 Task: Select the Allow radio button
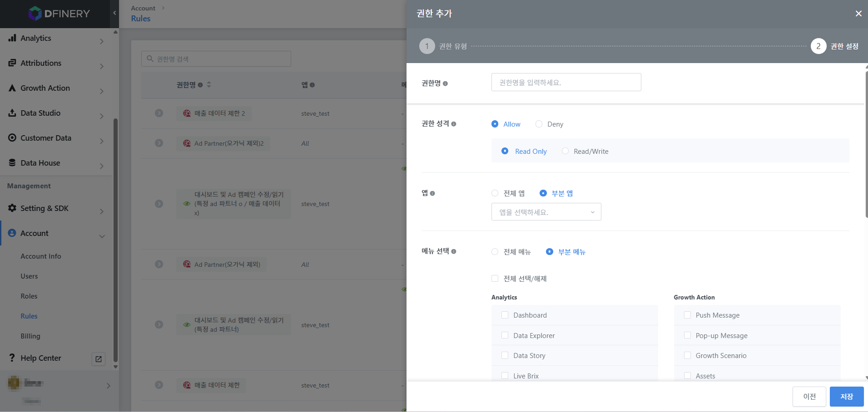(x=495, y=124)
